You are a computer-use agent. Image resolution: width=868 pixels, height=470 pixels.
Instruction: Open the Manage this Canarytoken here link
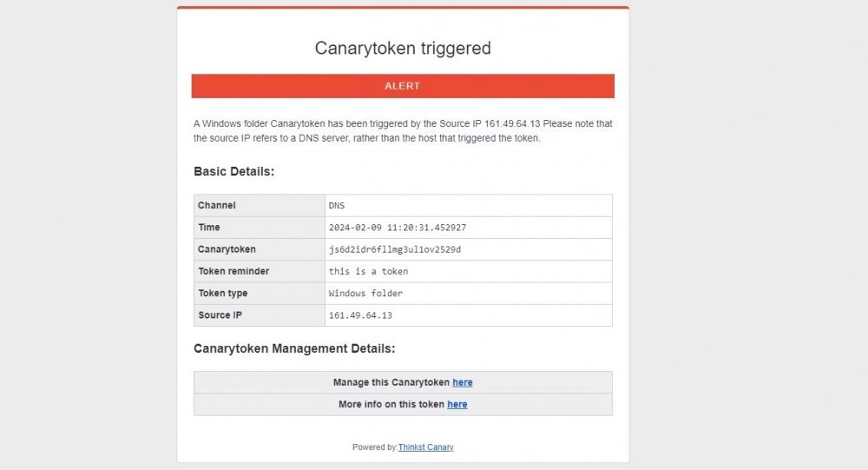pos(463,382)
